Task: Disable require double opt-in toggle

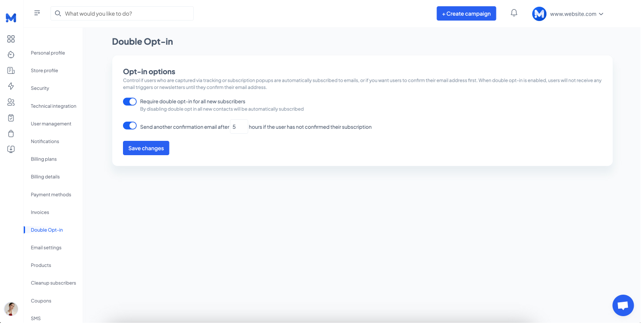Action: coord(130,102)
